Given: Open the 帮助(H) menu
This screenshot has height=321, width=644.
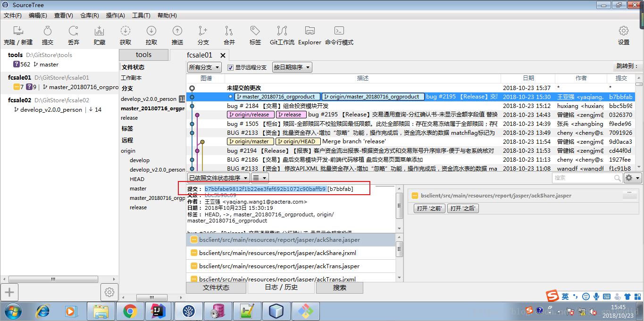Looking at the screenshot, I should click(x=167, y=16).
